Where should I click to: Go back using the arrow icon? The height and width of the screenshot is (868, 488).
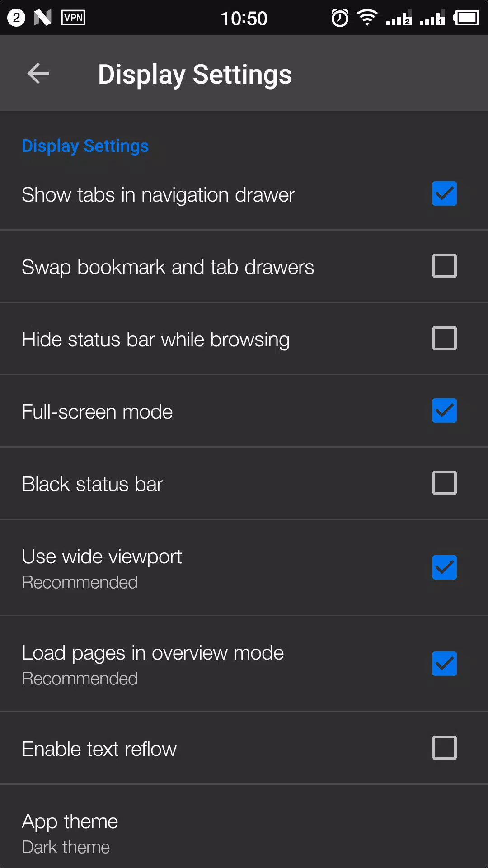[38, 73]
